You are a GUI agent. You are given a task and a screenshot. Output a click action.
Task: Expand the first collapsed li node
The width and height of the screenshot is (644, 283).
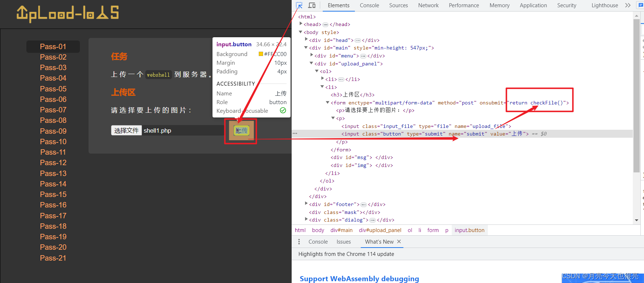click(x=322, y=78)
